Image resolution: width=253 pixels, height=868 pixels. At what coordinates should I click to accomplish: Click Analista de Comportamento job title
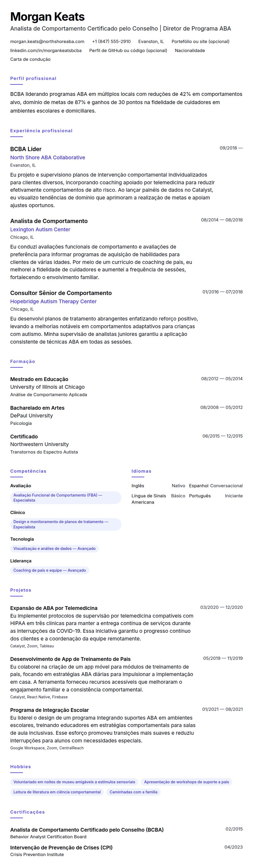point(49,221)
